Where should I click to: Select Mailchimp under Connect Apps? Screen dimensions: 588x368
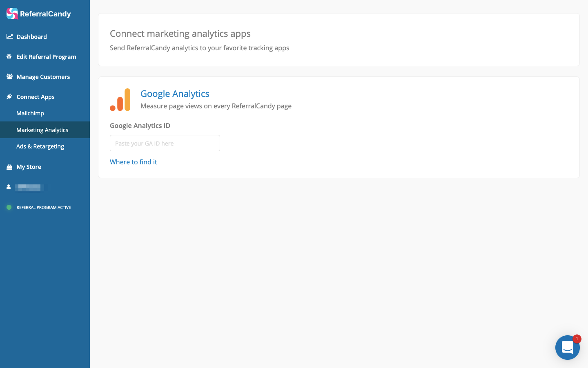(30, 113)
